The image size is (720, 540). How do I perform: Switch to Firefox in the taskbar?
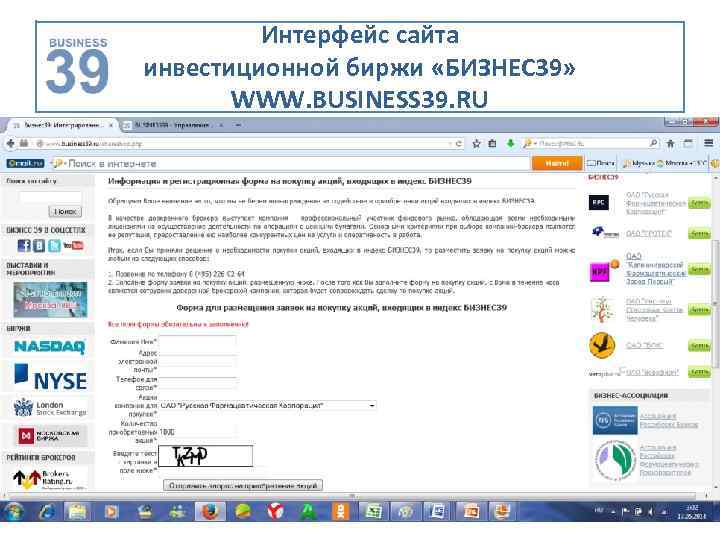(x=210, y=511)
